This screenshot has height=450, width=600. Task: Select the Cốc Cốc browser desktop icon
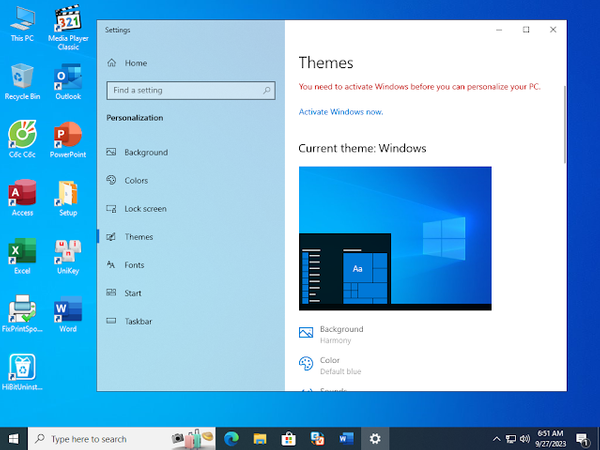22,139
